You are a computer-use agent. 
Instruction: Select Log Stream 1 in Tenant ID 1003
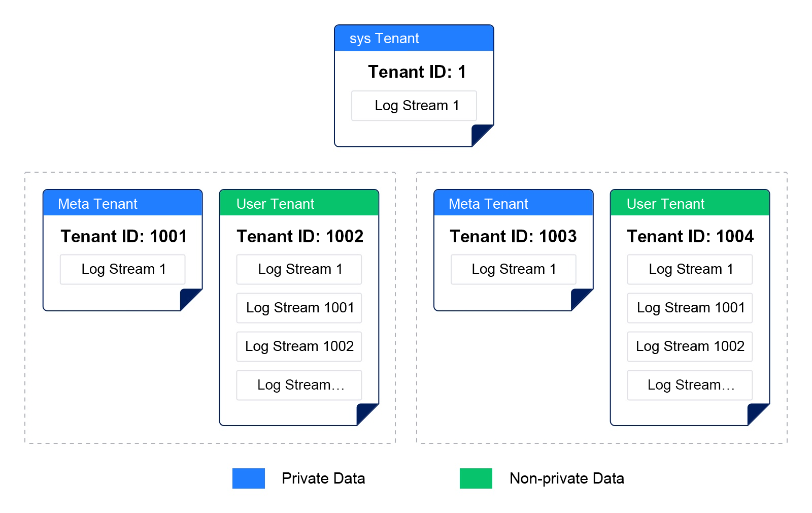(514, 269)
